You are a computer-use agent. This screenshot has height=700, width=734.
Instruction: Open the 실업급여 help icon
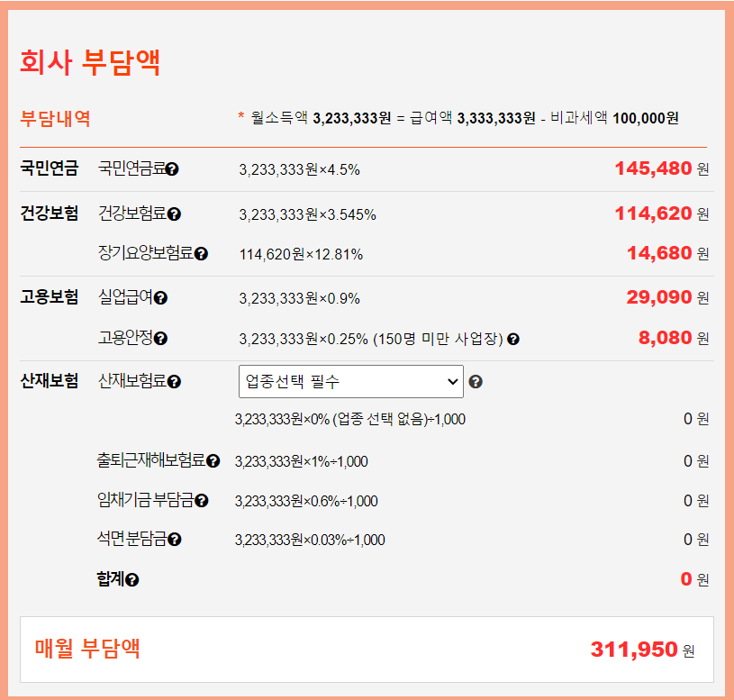click(x=160, y=298)
